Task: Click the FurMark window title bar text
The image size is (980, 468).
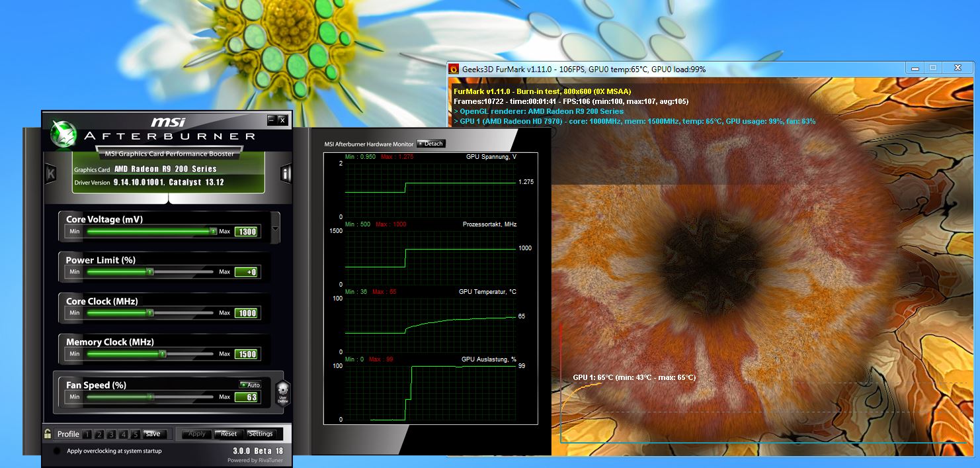Action: tap(583, 69)
